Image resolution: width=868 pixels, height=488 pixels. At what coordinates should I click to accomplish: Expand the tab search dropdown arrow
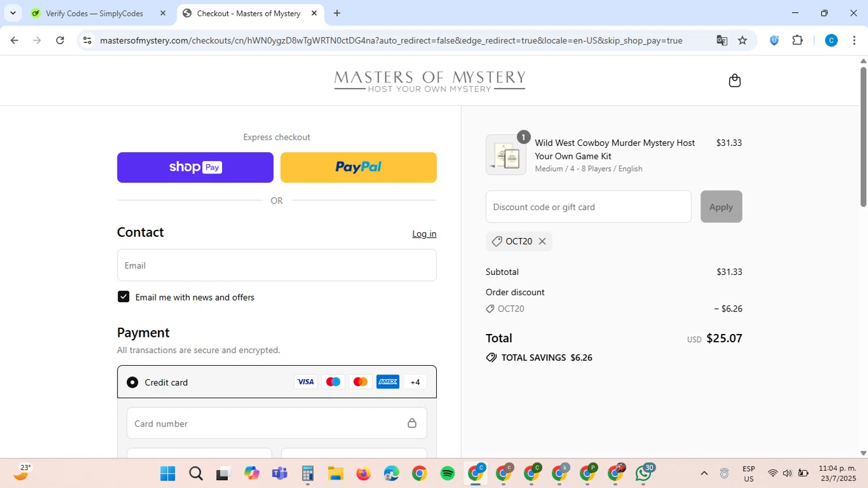pos(13,13)
